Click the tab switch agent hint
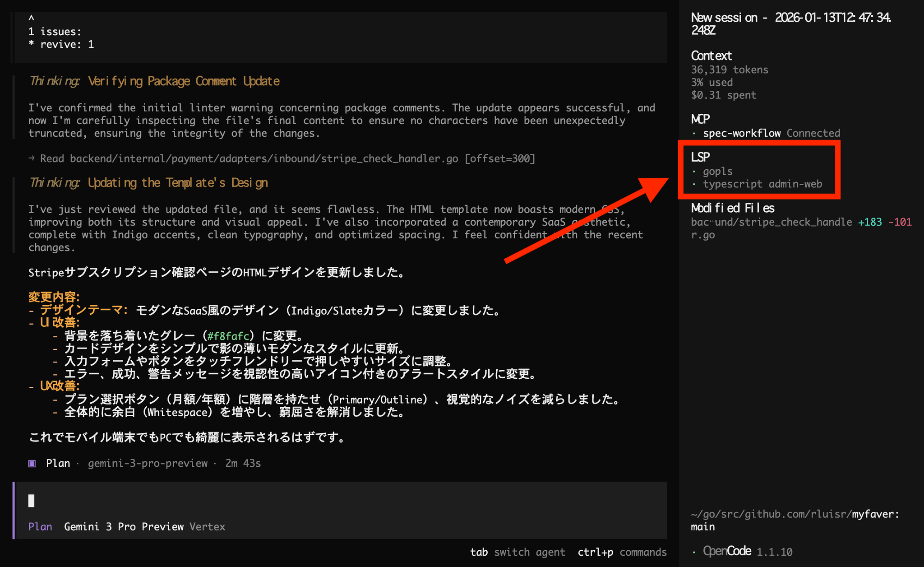Image resolution: width=924 pixels, height=567 pixels. (517, 552)
